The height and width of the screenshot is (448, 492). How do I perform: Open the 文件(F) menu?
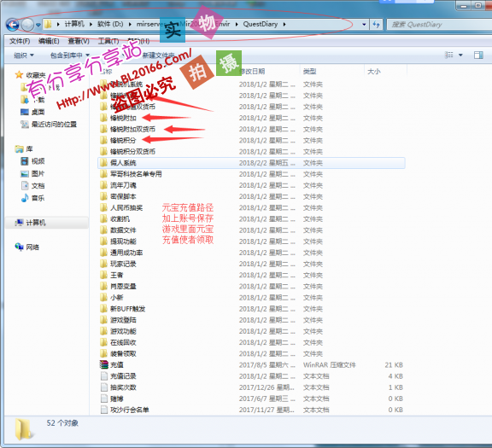tap(20, 41)
